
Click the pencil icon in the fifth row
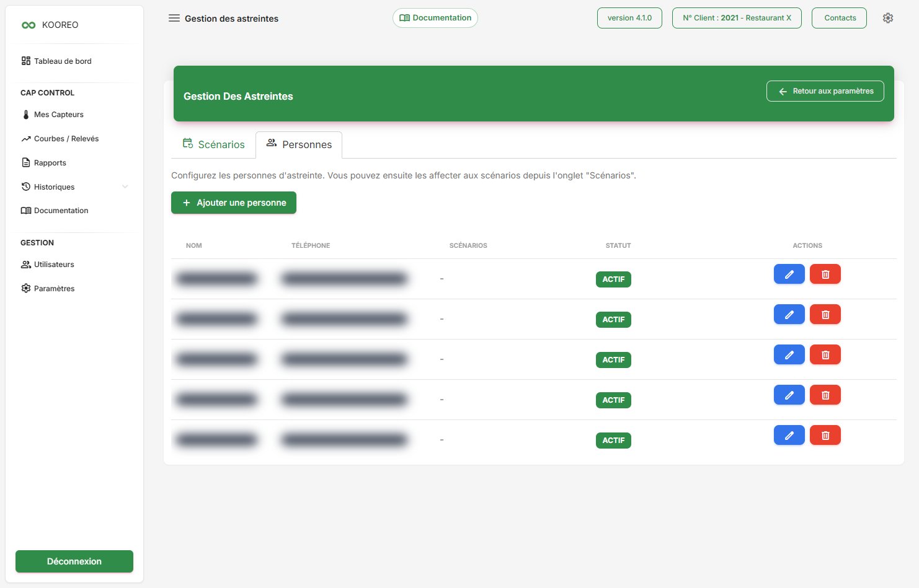[789, 435]
